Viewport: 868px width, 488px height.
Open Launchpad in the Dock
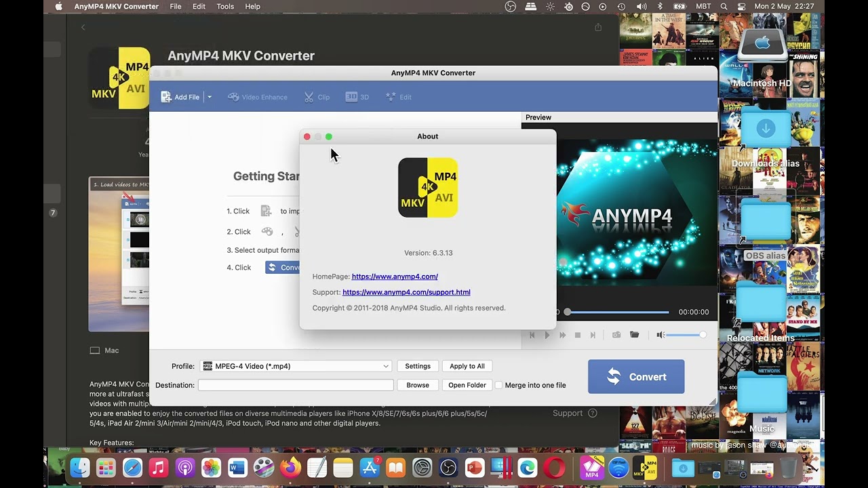tap(106, 468)
